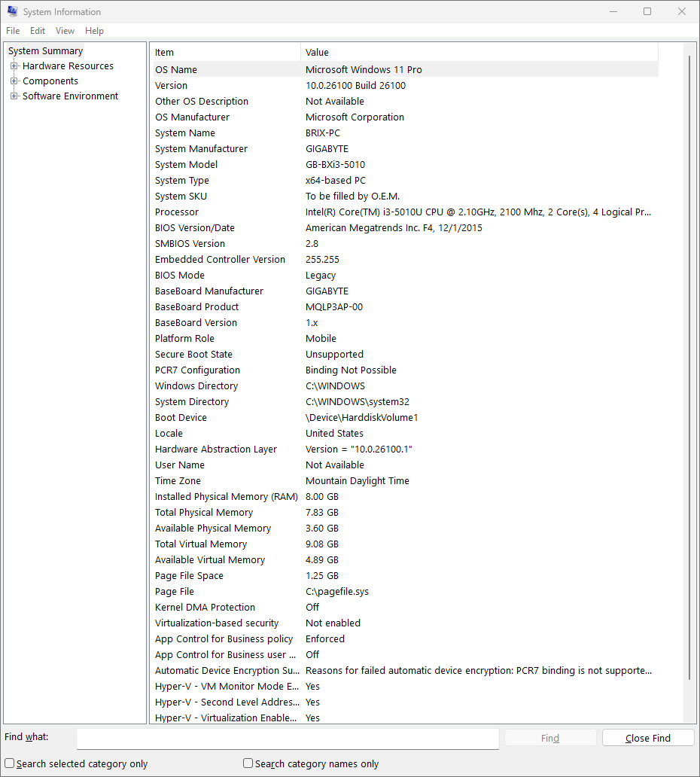Expand the Hardware Resources tree node
This screenshot has width=700, height=777.
[x=14, y=66]
